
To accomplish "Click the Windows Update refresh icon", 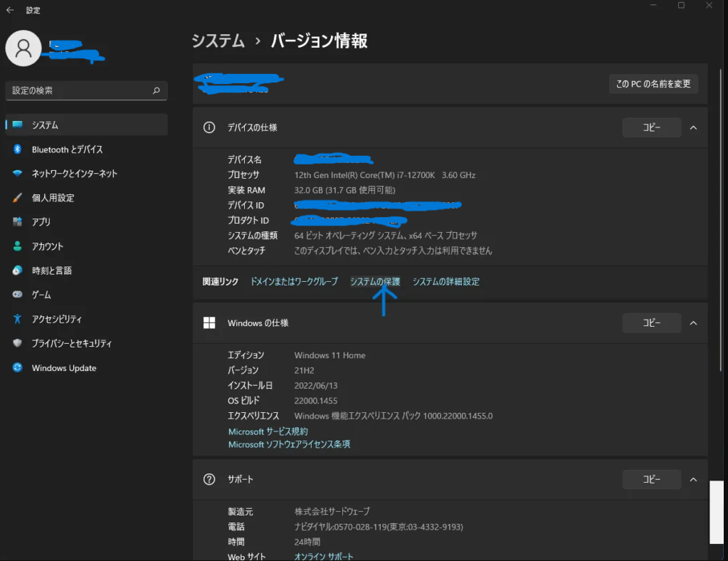I will (18, 368).
